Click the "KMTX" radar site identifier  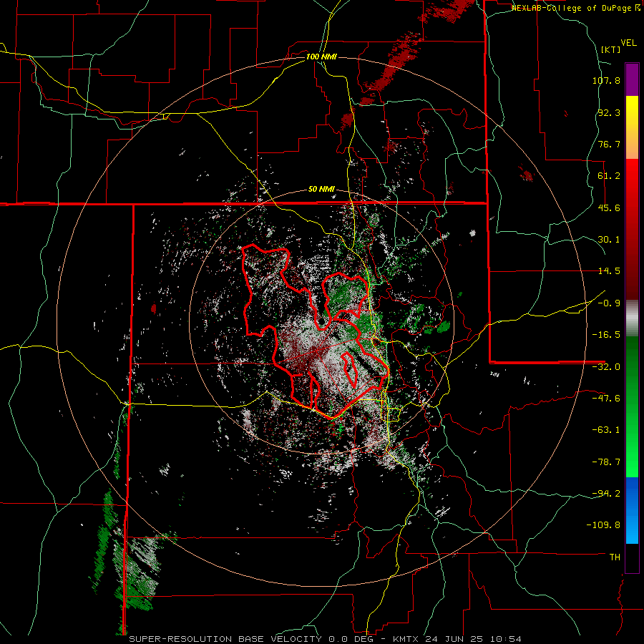pos(406,639)
